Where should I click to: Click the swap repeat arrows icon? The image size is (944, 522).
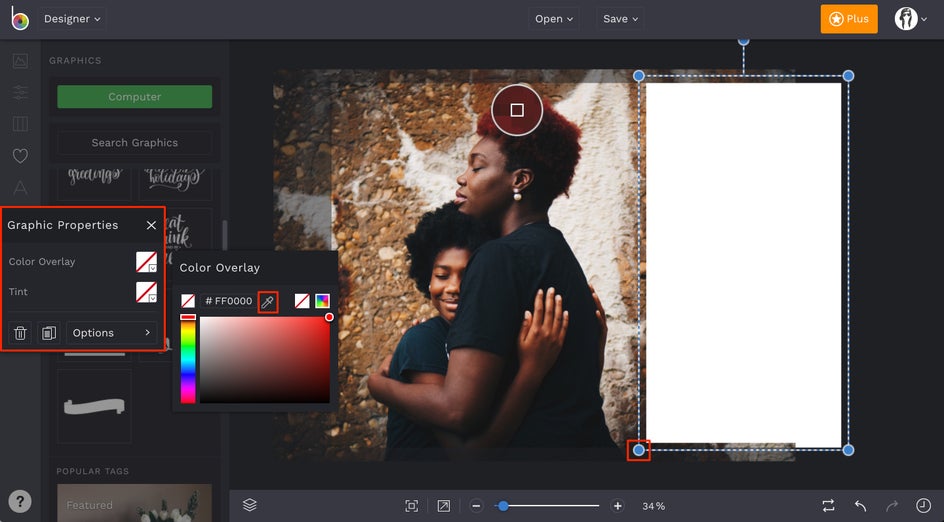828,506
